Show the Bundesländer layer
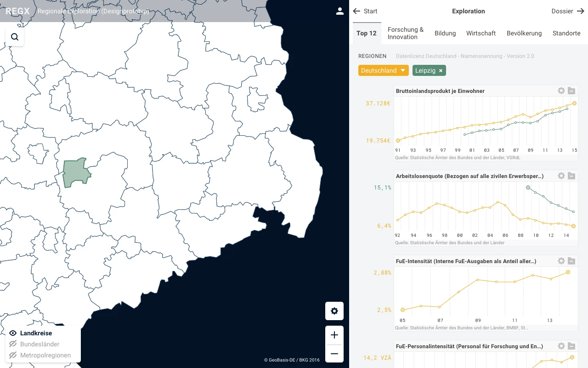The width and height of the screenshot is (588, 368). (13, 344)
